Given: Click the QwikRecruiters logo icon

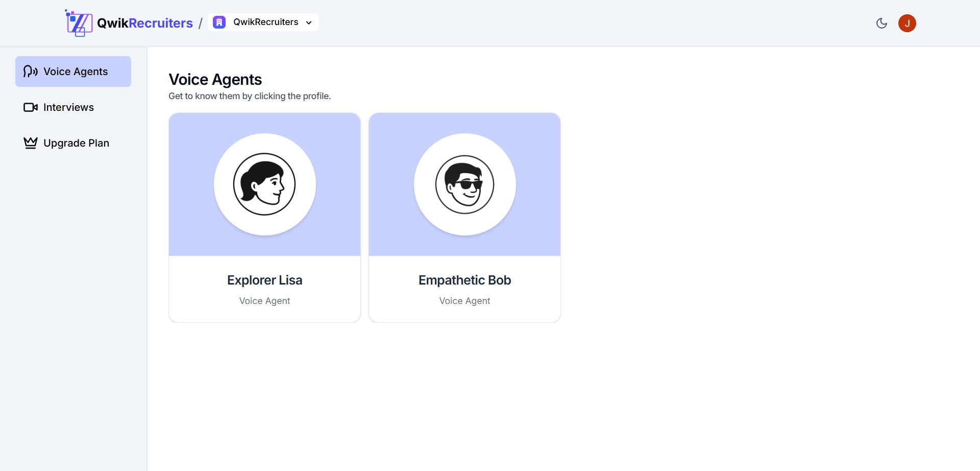Looking at the screenshot, I should 79,23.
